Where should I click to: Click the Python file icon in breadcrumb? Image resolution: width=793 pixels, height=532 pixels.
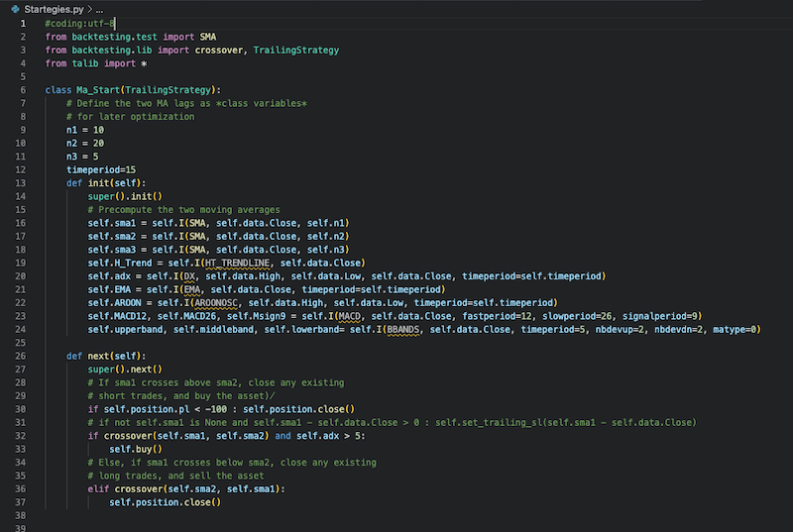point(15,9)
